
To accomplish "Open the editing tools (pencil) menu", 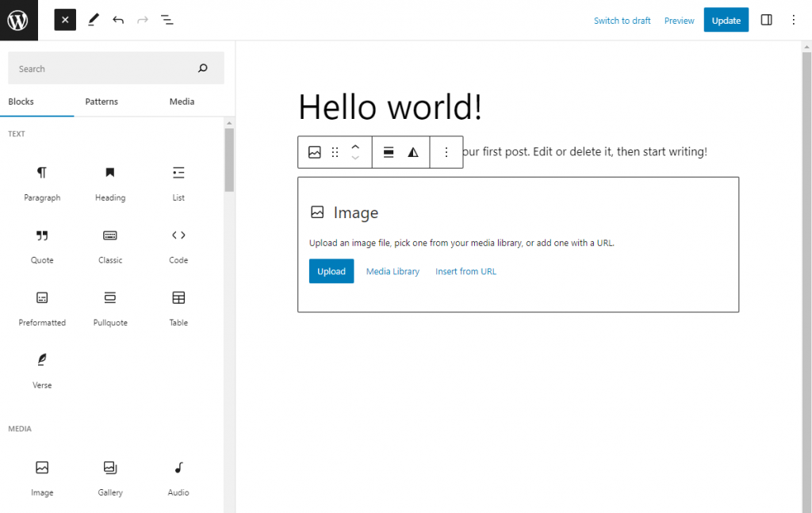I will pos(93,20).
